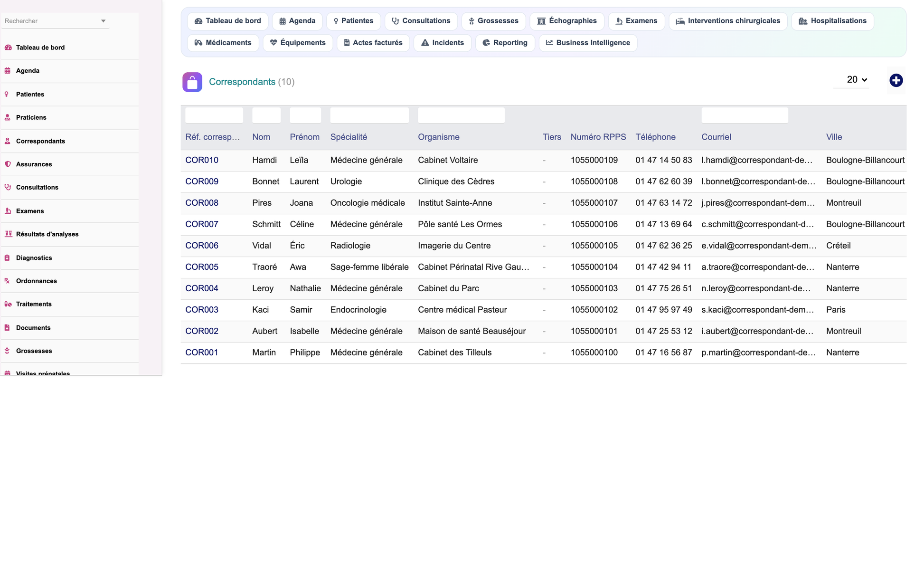This screenshot has width=924, height=572.
Task: Open correspondant COR002
Action: tap(202, 331)
